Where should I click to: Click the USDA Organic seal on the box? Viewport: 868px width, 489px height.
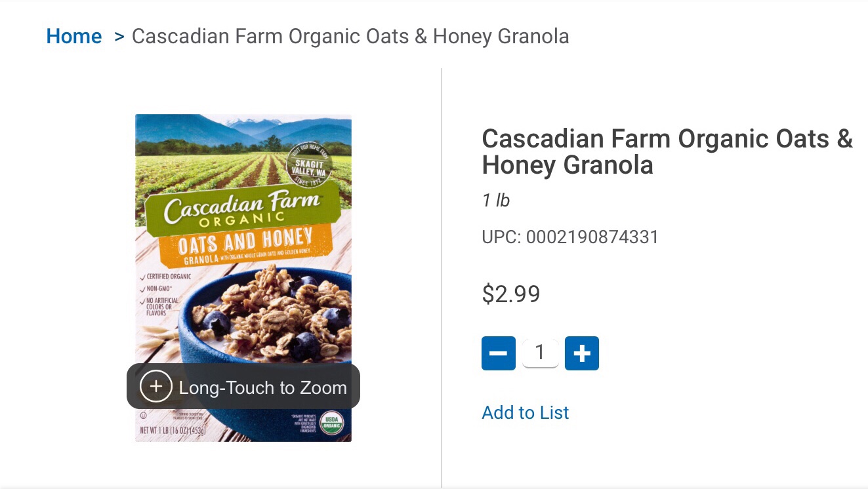pyautogui.click(x=332, y=421)
